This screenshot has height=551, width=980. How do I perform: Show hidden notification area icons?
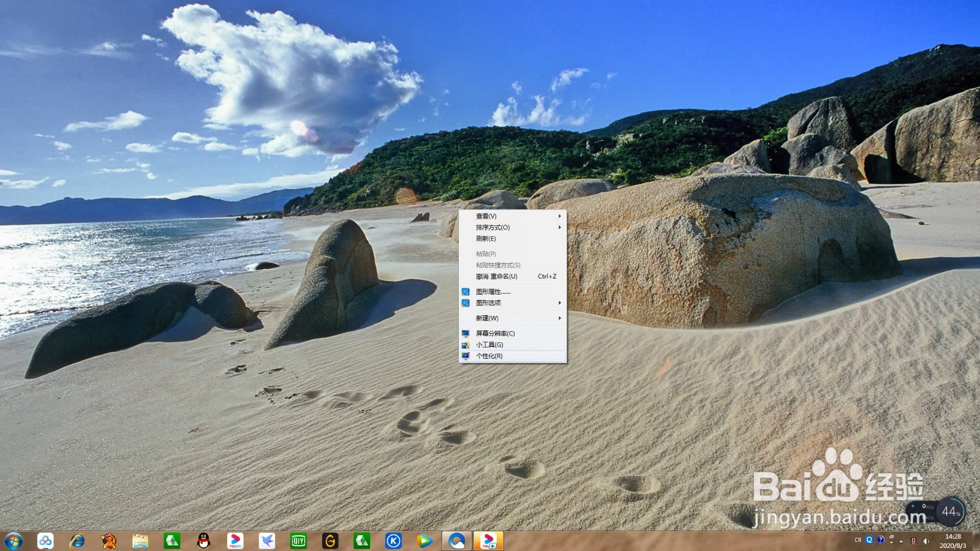coord(902,541)
